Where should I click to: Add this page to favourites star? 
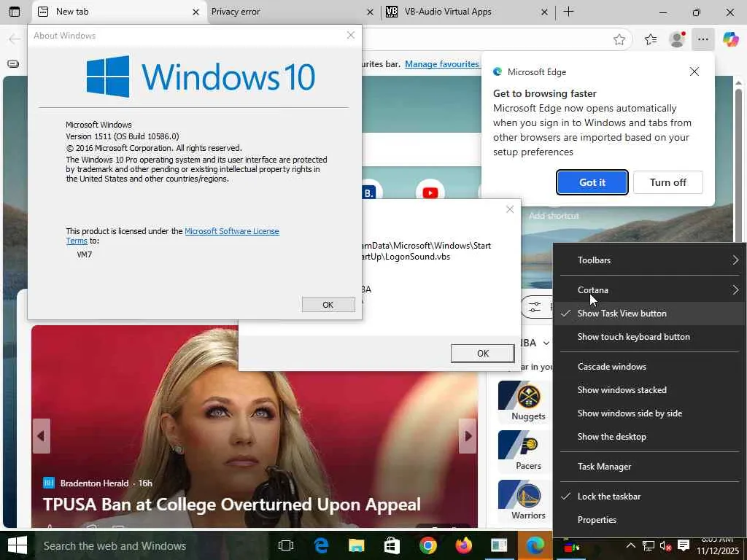[619, 39]
